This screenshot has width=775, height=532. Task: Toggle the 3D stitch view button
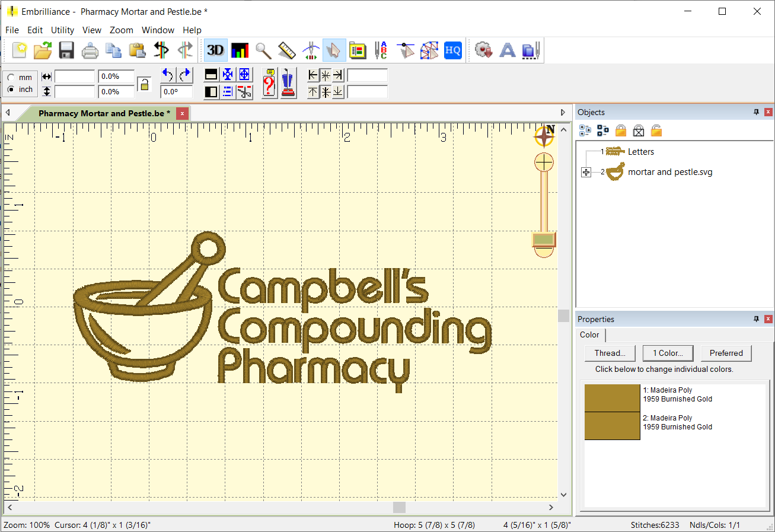point(215,50)
